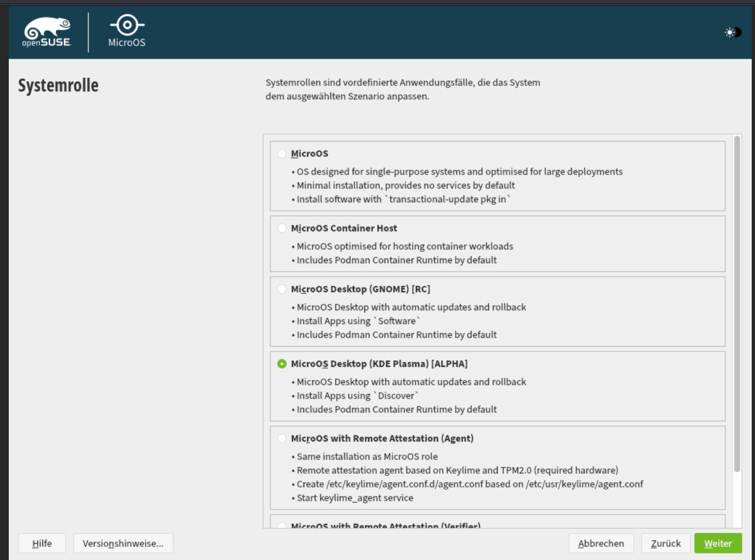Image resolution: width=755 pixels, height=560 pixels.
Task: Click 'Remote attestation agent based on Keylime' line
Action: (x=457, y=470)
